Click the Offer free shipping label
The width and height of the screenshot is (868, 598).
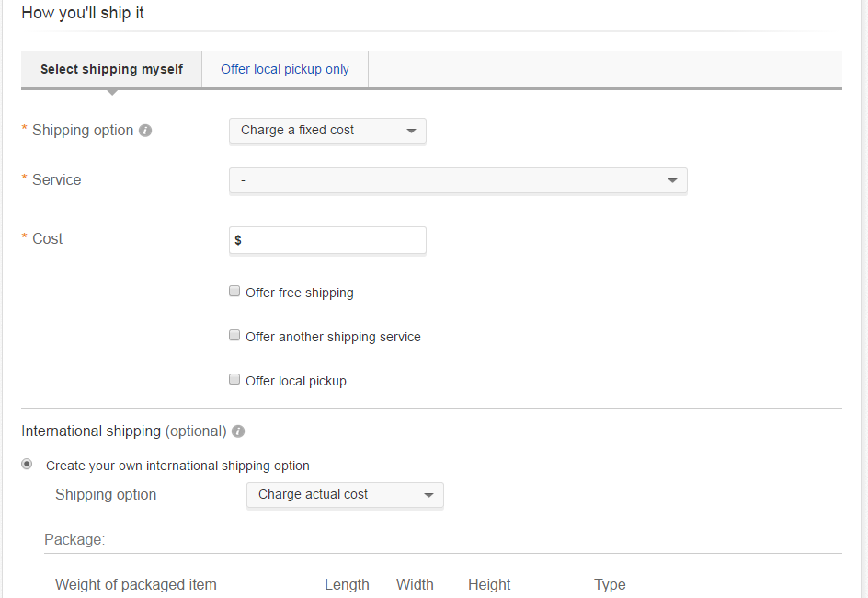pos(300,293)
